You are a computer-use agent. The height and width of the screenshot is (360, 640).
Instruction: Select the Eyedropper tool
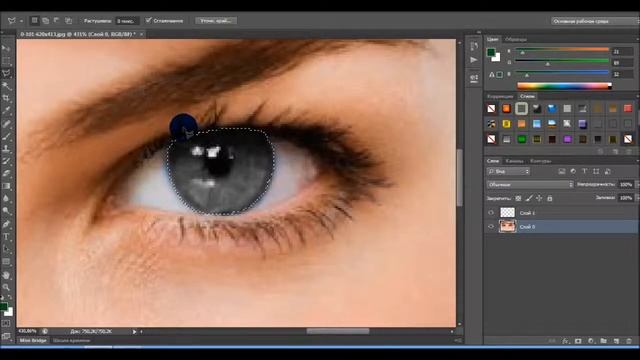[6, 111]
